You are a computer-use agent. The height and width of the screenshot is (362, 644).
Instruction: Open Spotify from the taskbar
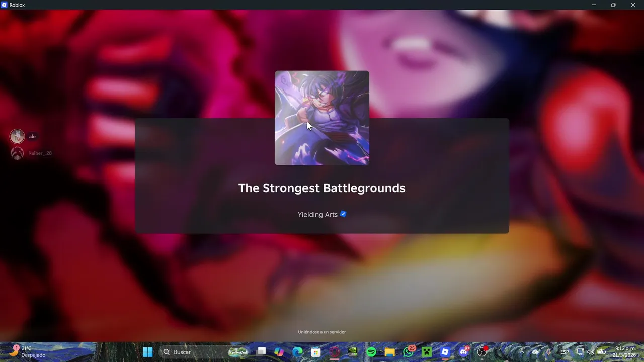pos(371,352)
